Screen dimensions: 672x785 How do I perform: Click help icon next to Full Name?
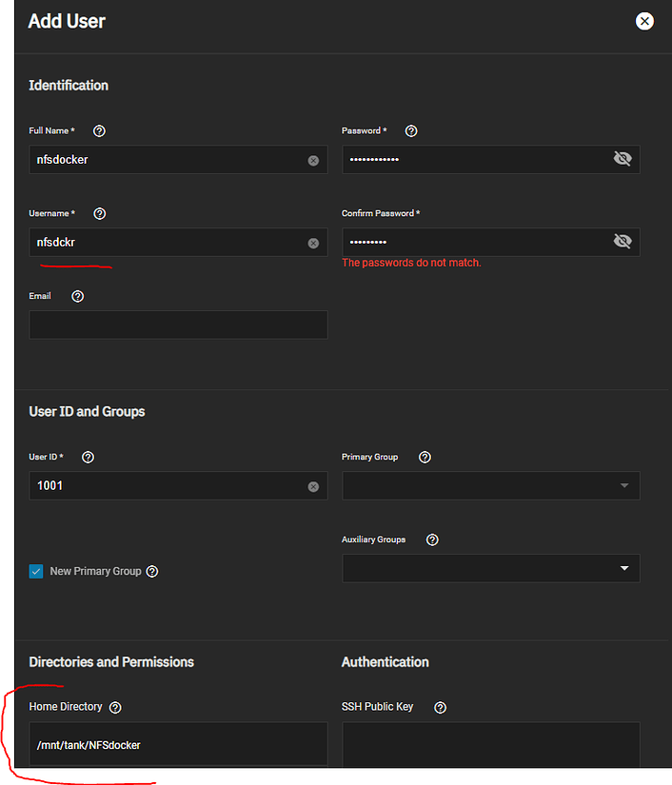pyautogui.click(x=100, y=131)
